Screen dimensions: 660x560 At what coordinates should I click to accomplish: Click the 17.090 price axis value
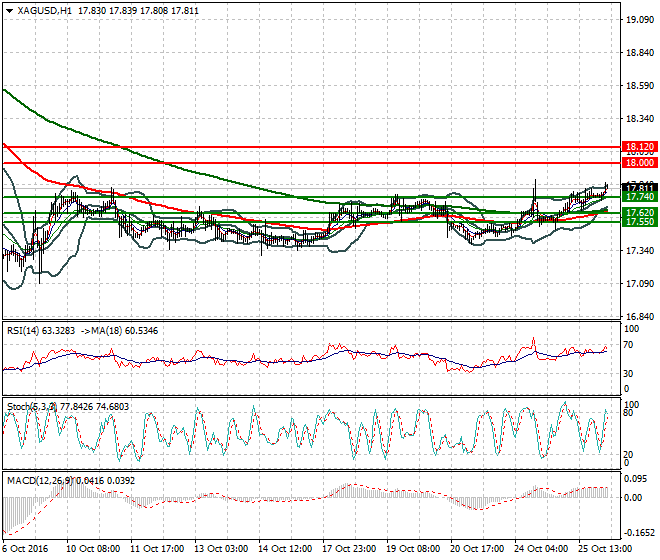pos(640,284)
